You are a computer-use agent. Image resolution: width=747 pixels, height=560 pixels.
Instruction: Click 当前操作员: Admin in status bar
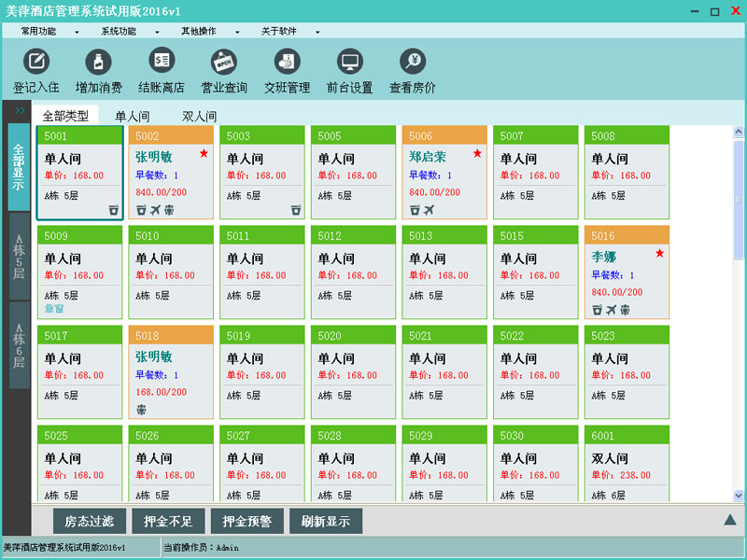tap(202, 548)
